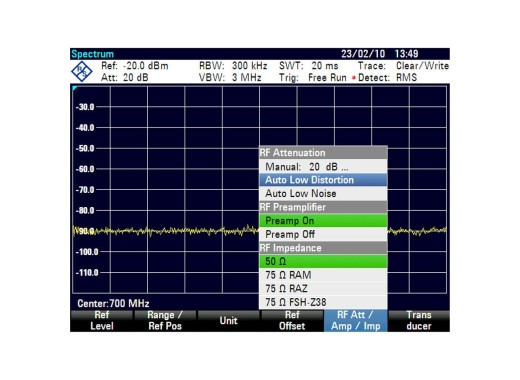Screen dimensions: 520x380
Task: Click the time 13:49
Action: click(x=406, y=54)
